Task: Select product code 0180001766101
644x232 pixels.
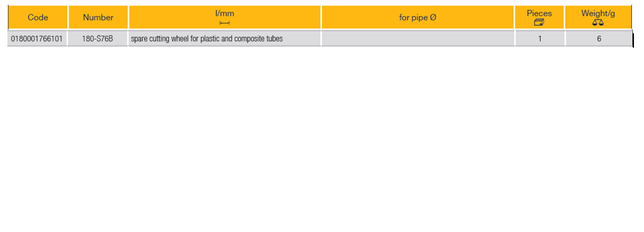Action: (37, 39)
